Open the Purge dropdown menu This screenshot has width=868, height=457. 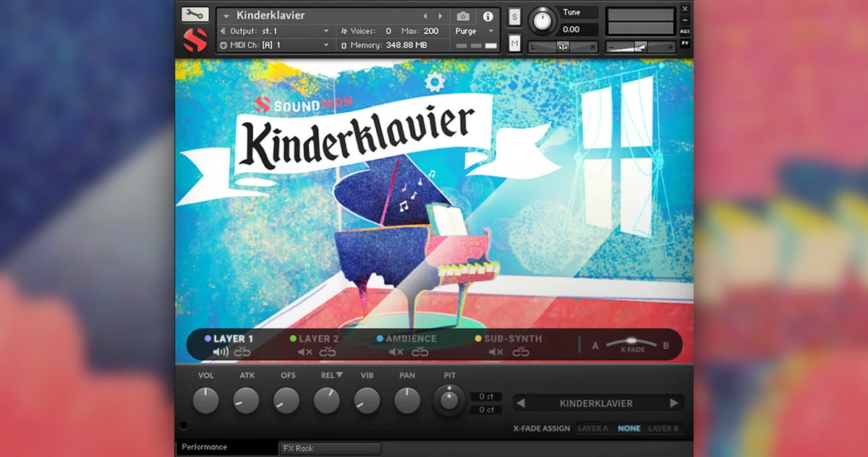tap(474, 31)
